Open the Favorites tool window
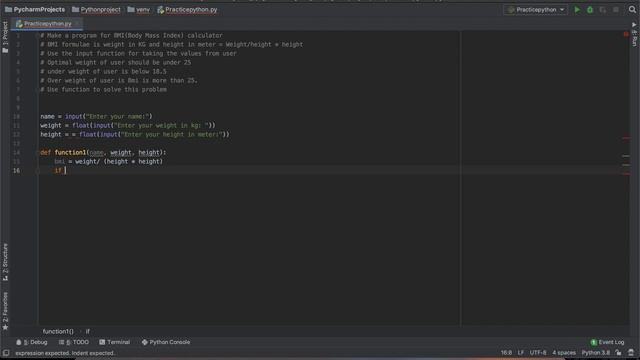 5,311
